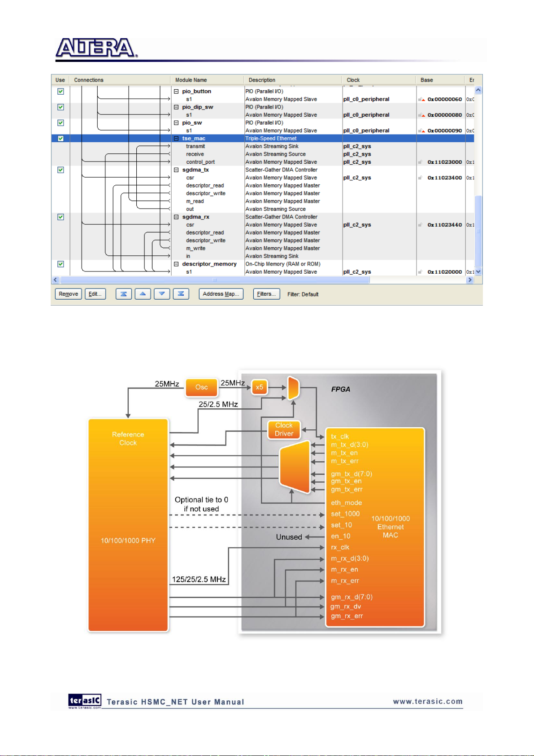Click lock icon beside base 0x00000060
Image resolution: width=534 pixels, height=756 pixels.
tap(421, 99)
